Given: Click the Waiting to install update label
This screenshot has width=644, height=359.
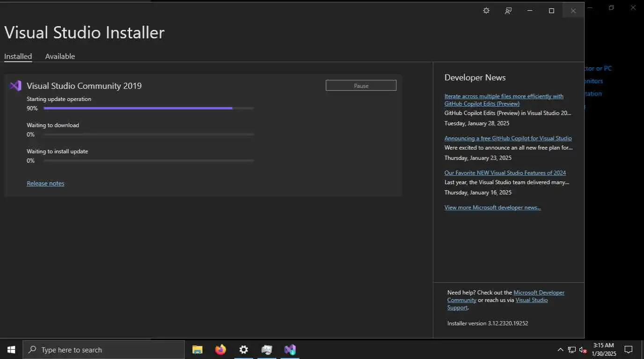Looking at the screenshot, I should (57, 151).
